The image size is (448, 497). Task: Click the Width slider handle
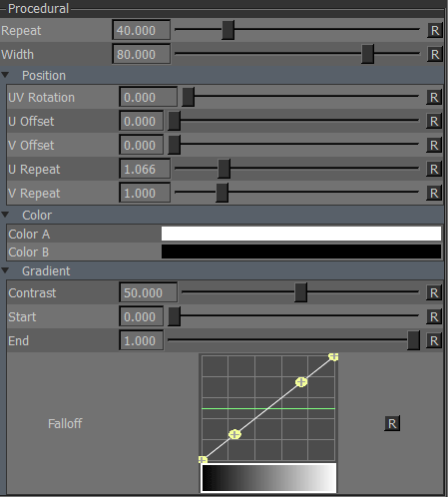click(367, 54)
